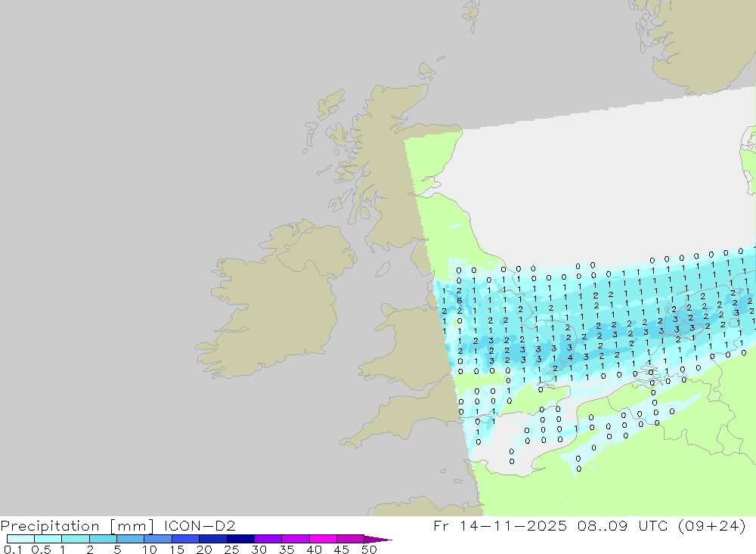
Task: Click the 10–15 mm blue legend swatch
Action: tap(158, 539)
